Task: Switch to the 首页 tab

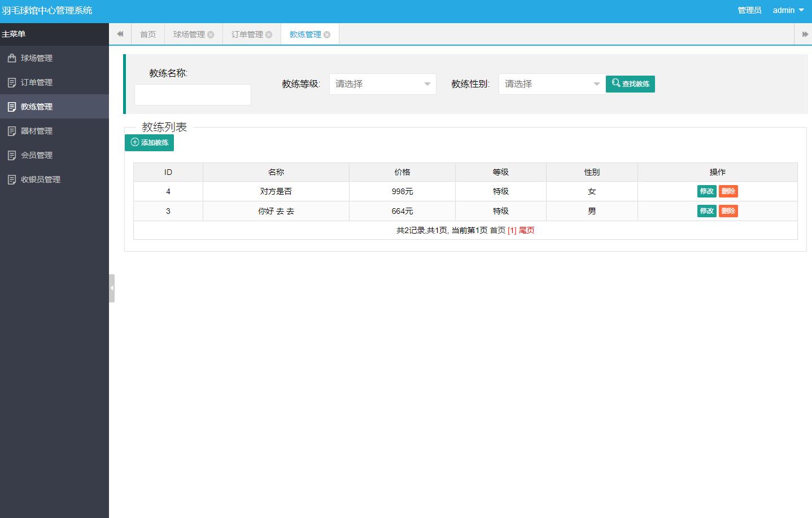Action: tap(147, 34)
